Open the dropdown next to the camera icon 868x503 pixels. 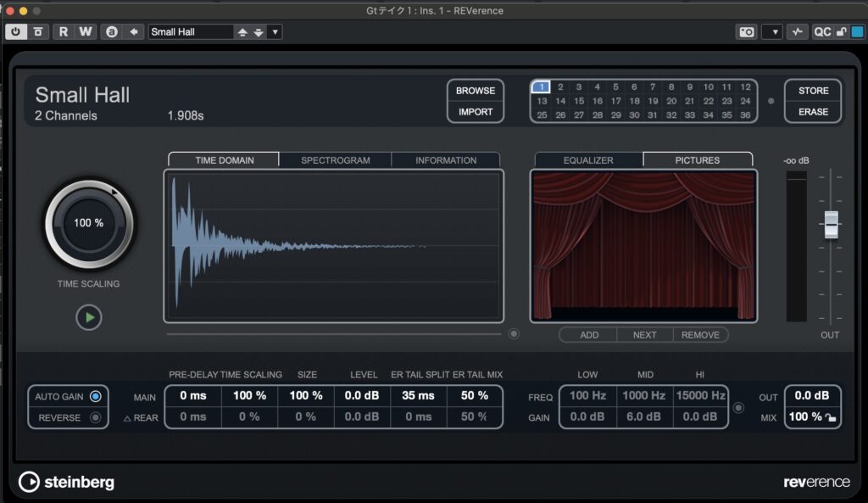771,32
